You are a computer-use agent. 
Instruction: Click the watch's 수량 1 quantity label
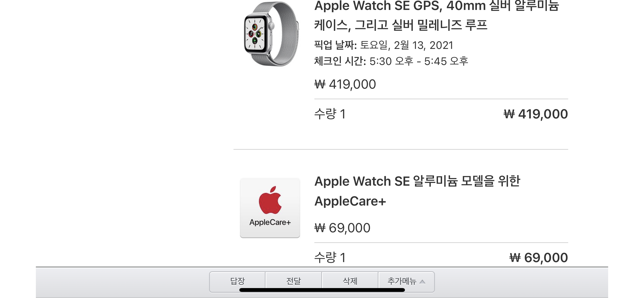(x=330, y=114)
